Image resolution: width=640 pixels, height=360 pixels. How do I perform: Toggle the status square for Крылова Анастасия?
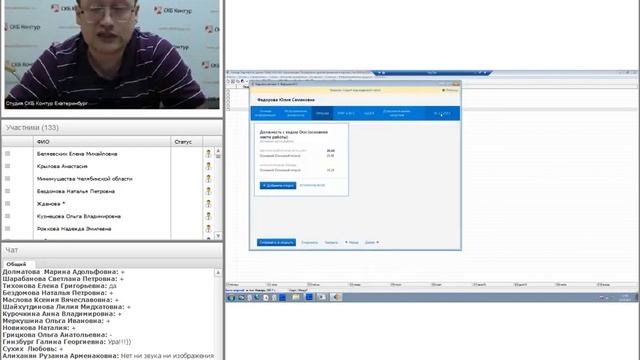pos(7,166)
